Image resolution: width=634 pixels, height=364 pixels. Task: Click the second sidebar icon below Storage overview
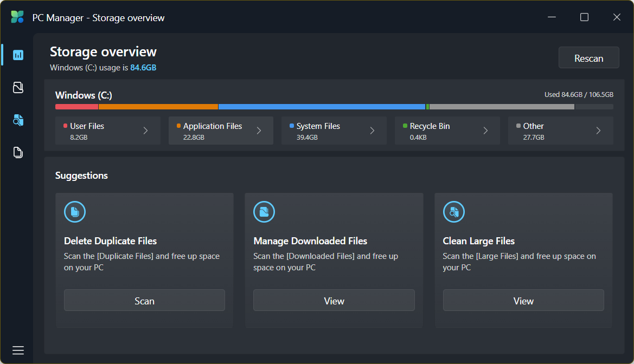coord(18,87)
